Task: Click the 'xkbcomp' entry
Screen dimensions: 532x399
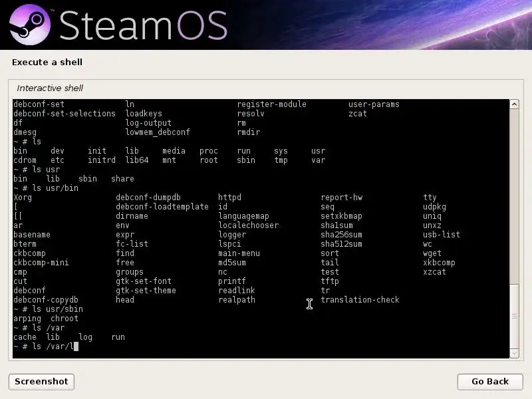Action: (x=439, y=263)
